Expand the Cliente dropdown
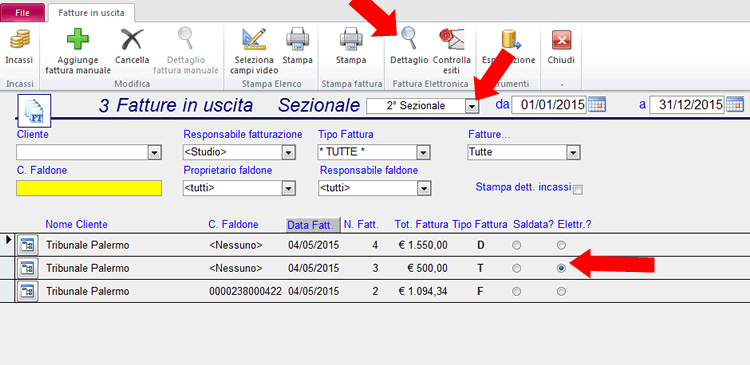The image size is (750, 365). pos(154,153)
